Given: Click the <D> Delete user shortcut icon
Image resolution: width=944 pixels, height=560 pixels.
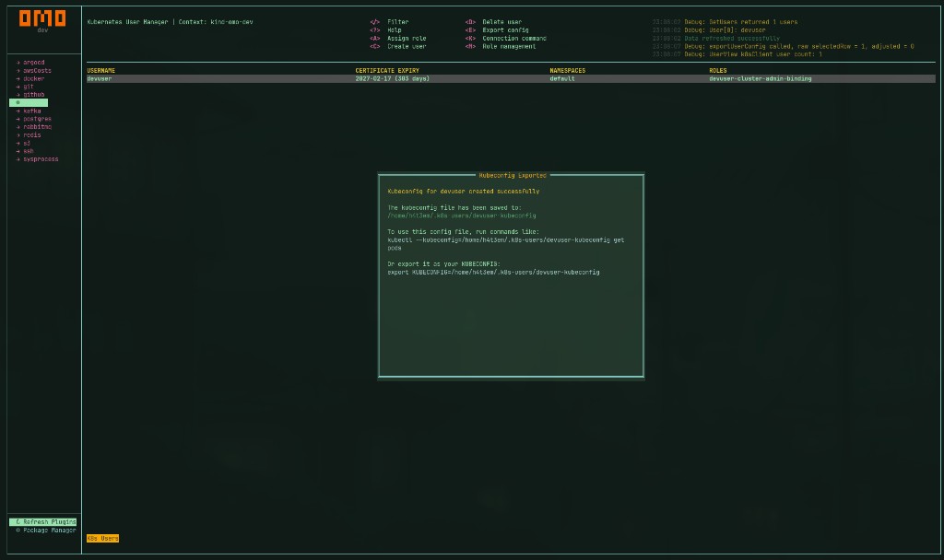Looking at the screenshot, I should pyautogui.click(x=470, y=22).
